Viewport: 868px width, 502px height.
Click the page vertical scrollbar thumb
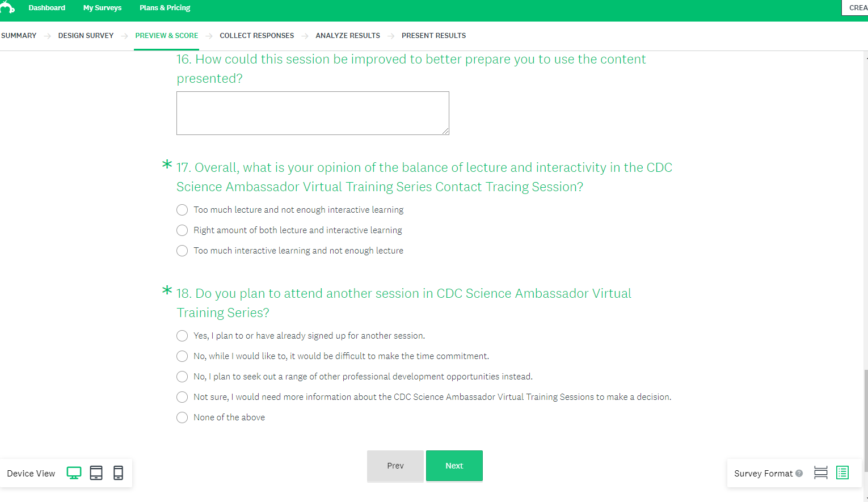tap(865, 420)
